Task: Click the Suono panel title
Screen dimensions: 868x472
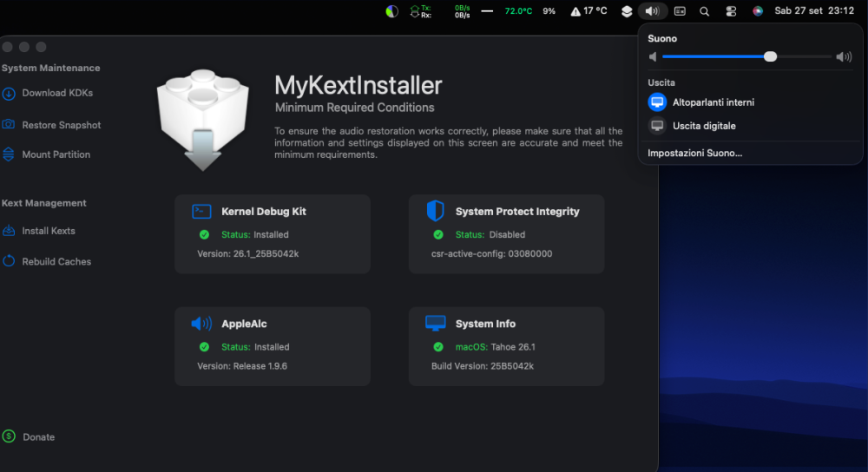Action: click(x=662, y=38)
